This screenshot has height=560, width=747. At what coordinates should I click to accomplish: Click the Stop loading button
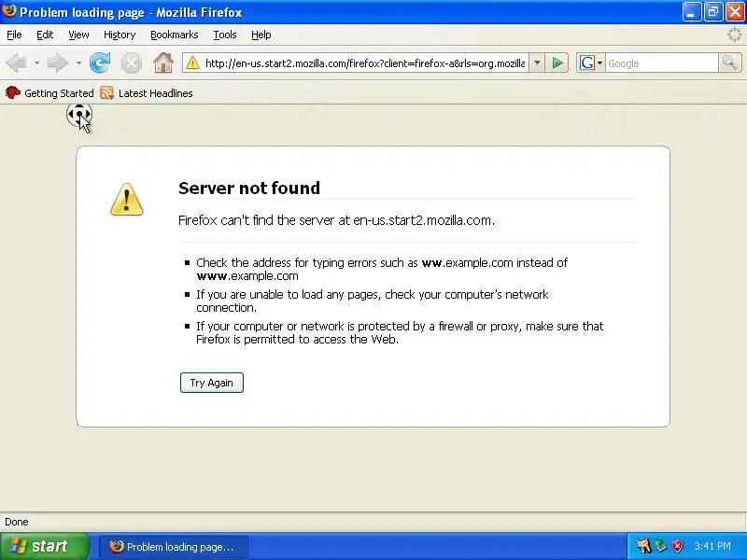[x=131, y=63]
